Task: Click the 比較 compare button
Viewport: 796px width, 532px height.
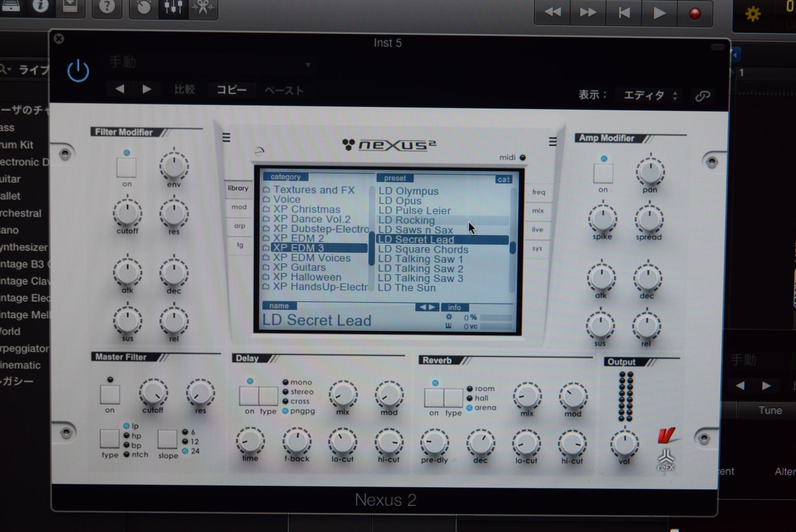Action: (184, 89)
